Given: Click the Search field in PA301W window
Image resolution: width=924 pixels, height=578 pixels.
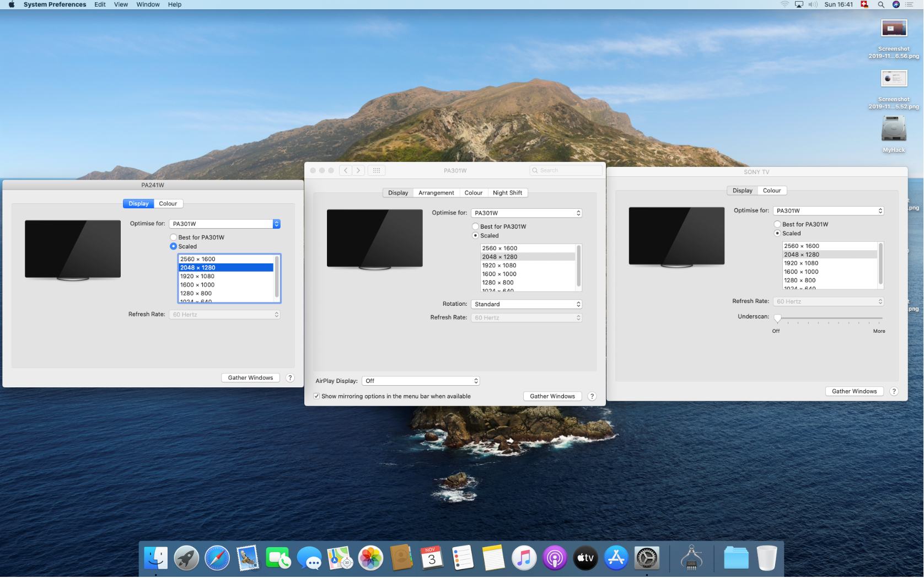Looking at the screenshot, I should point(566,171).
